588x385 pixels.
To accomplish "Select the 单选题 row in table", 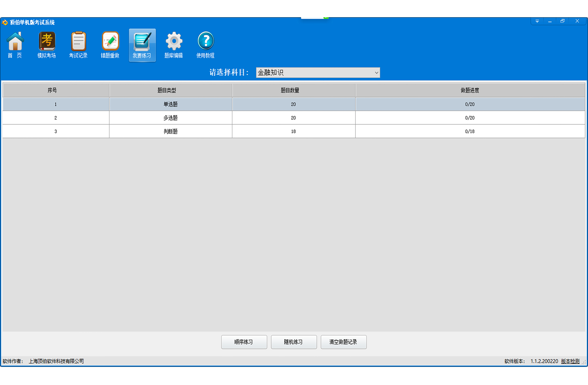I will [x=170, y=104].
